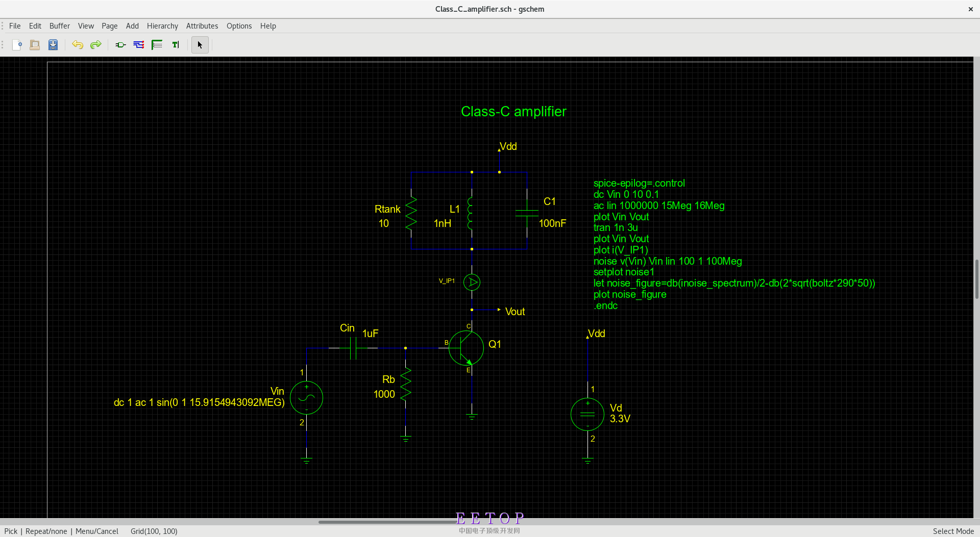Open the Hierarchy menu

click(x=162, y=26)
